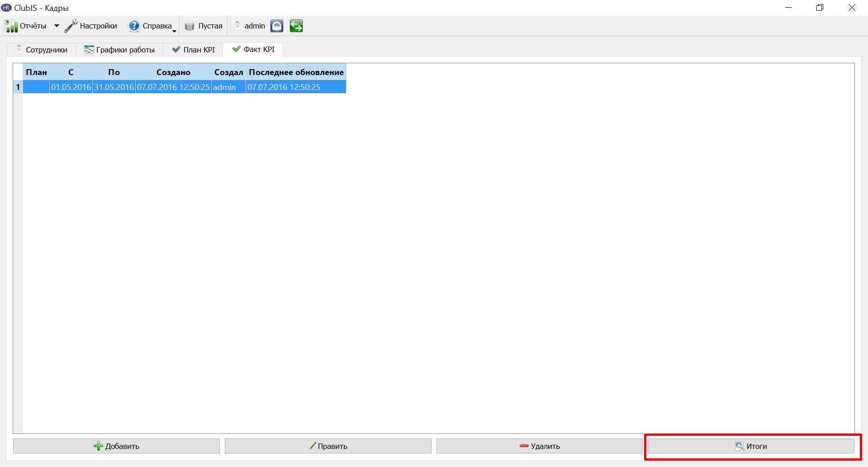The width and height of the screenshot is (868, 467).
Task: Click the Добавить button
Action: point(116,446)
